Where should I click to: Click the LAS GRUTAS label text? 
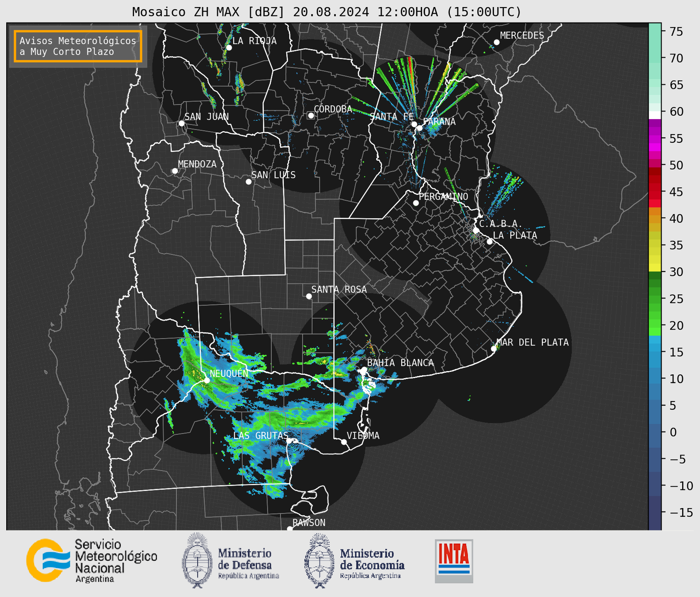point(261,436)
